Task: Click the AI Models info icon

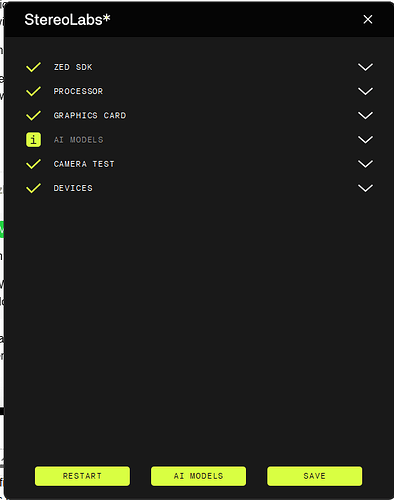Action: pos(33,140)
